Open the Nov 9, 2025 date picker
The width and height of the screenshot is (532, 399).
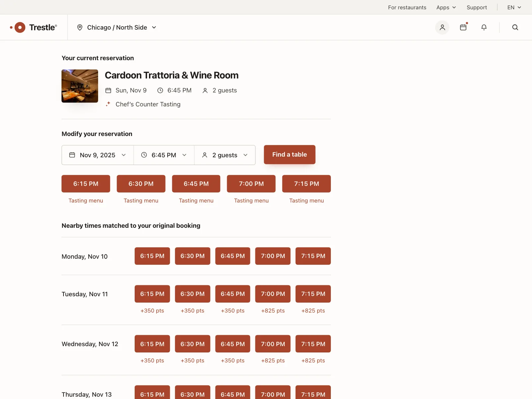(x=98, y=155)
